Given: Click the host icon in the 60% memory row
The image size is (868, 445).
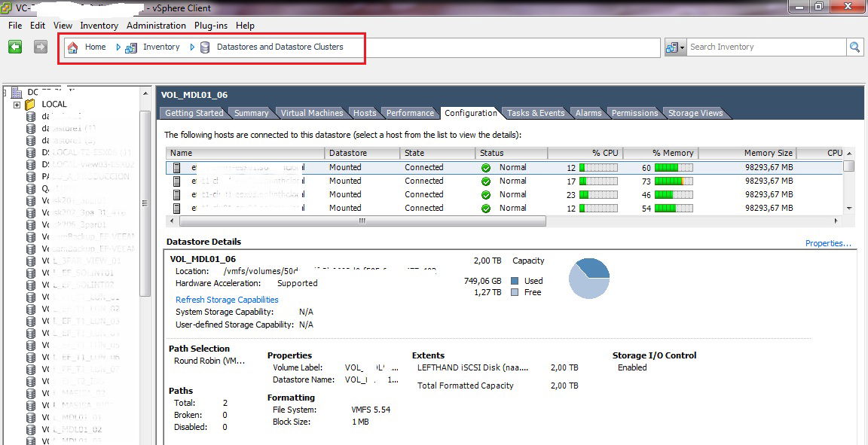Looking at the screenshot, I should coord(176,167).
